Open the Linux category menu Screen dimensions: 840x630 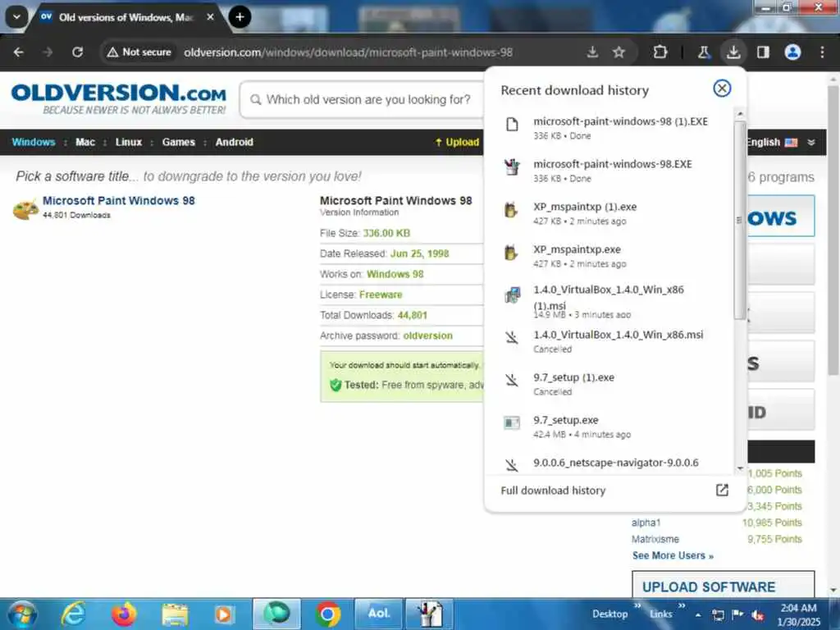coord(129,142)
